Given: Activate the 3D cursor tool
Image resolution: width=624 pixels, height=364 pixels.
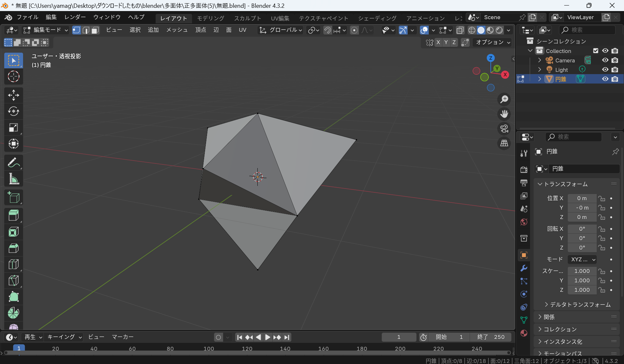Looking at the screenshot, I should click(13, 77).
